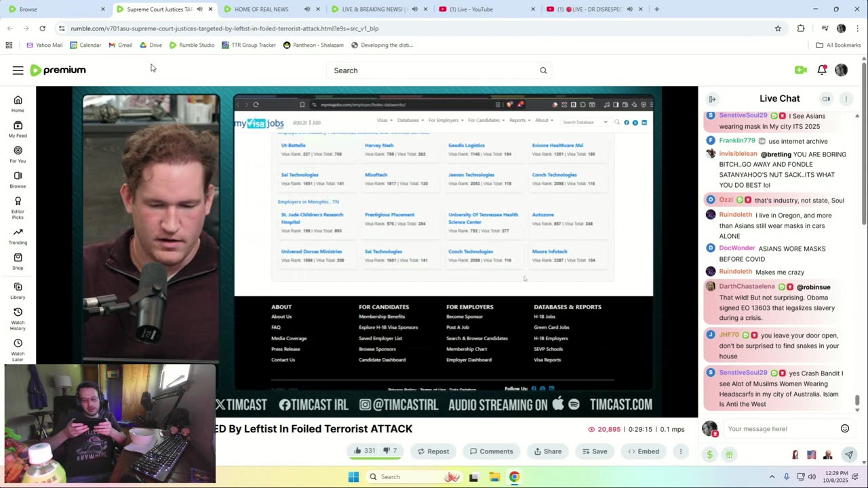Reload the page with browser refresh
Screen dimensions: 868x488
click(42, 28)
